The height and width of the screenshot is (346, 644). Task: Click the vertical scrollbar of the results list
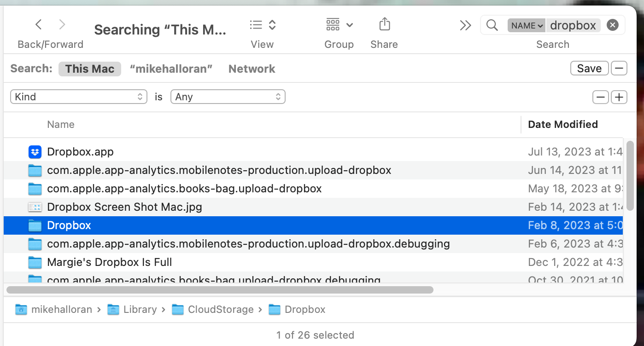point(630,176)
